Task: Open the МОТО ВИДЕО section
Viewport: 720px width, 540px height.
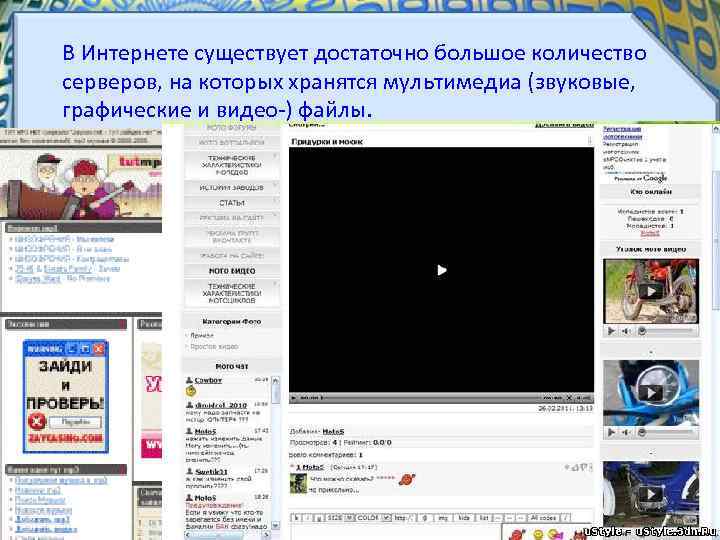Action: (x=232, y=271)
